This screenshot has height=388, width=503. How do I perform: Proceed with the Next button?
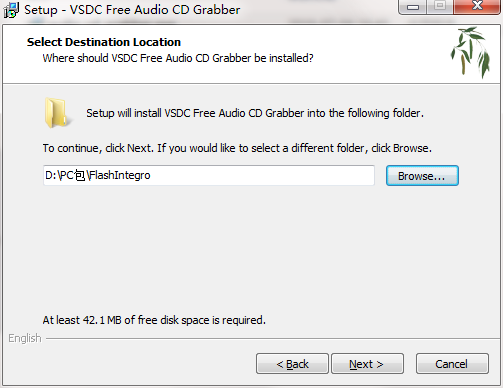(x=367, y=364)
